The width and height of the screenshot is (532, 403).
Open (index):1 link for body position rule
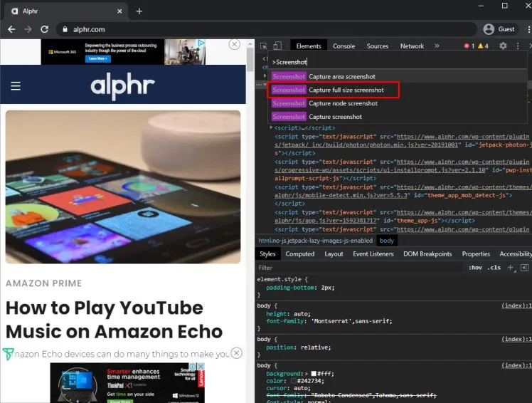[x=516, y=339]
